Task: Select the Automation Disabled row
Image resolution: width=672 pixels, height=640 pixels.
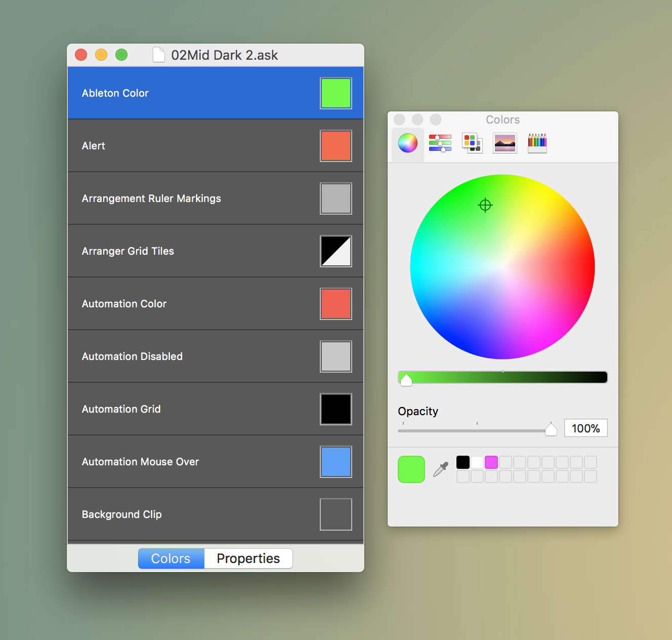Action: coord(216,356)
